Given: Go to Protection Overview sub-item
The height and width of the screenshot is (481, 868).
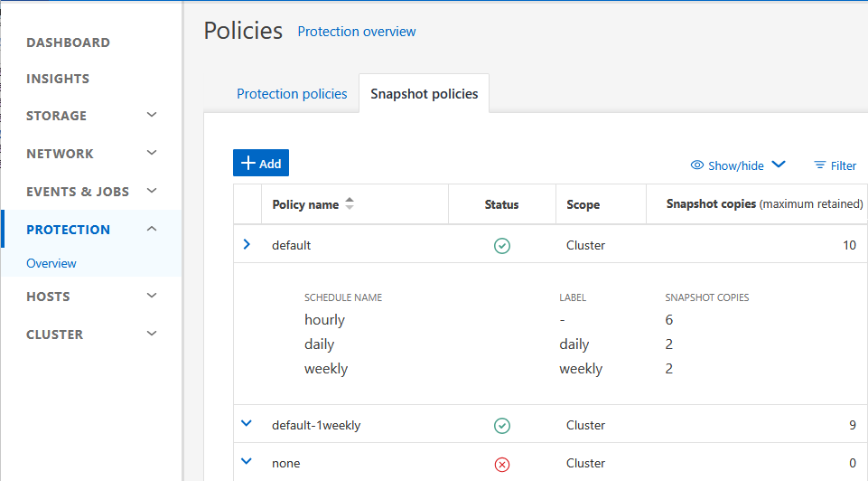Looking at the screenshot, I should click(x=51, y=263).
